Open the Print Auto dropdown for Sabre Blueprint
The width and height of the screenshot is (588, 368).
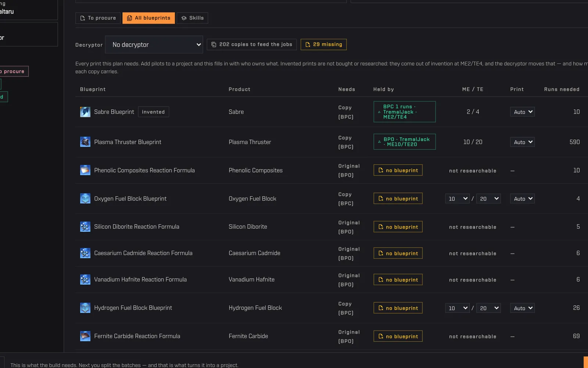[522, 112]
